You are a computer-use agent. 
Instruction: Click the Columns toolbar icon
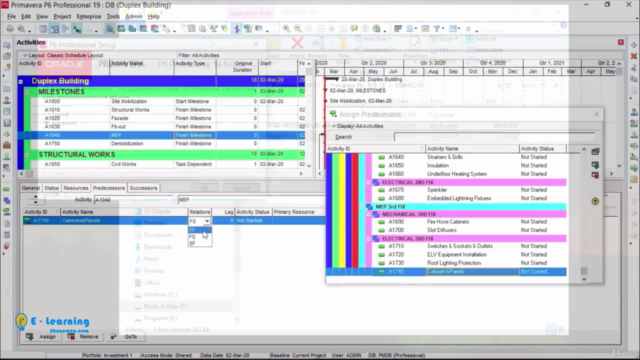[x=410, y=29]
